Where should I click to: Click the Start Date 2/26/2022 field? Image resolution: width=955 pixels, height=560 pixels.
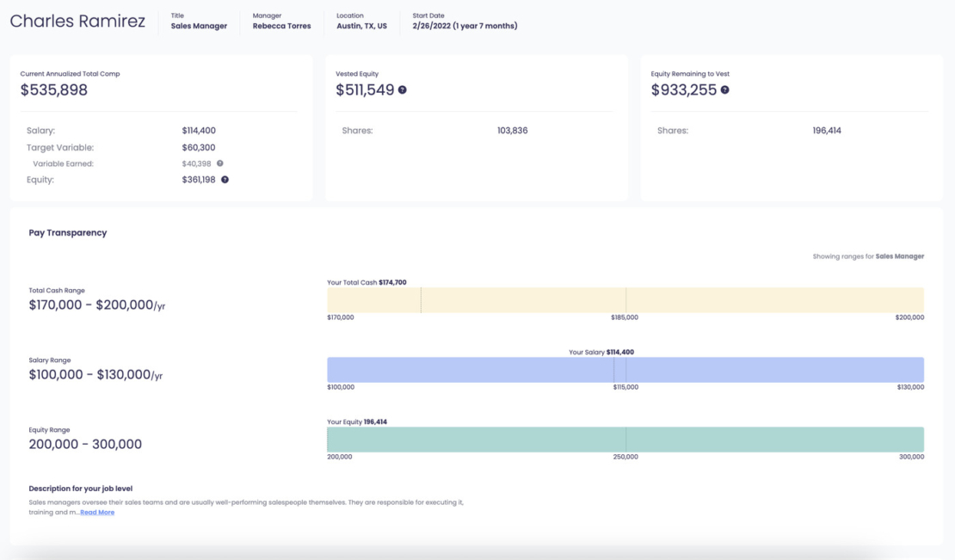(463, 26)
